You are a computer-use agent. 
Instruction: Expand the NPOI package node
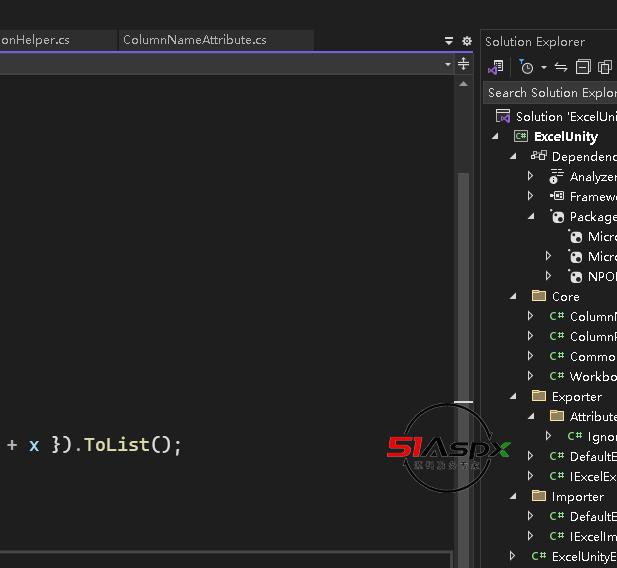coord(549,276)
